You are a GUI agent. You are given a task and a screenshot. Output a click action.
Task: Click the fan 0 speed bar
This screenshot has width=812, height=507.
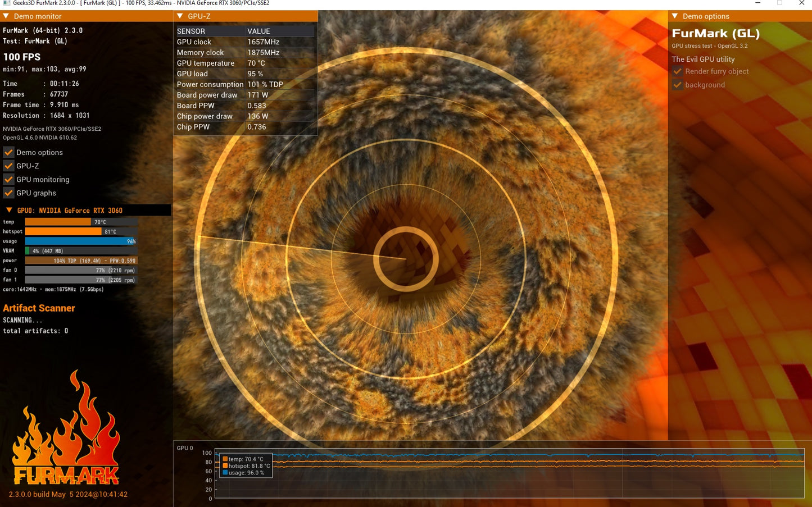[81, 270]
